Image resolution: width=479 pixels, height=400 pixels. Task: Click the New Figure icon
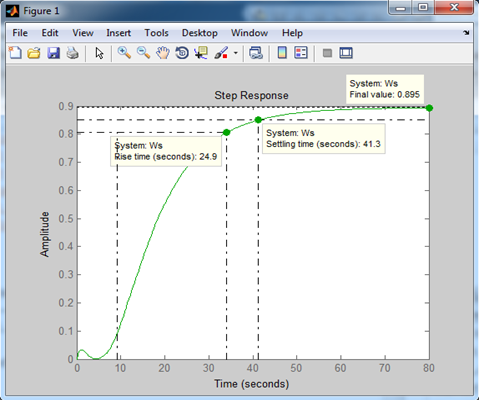pos(15,53)
